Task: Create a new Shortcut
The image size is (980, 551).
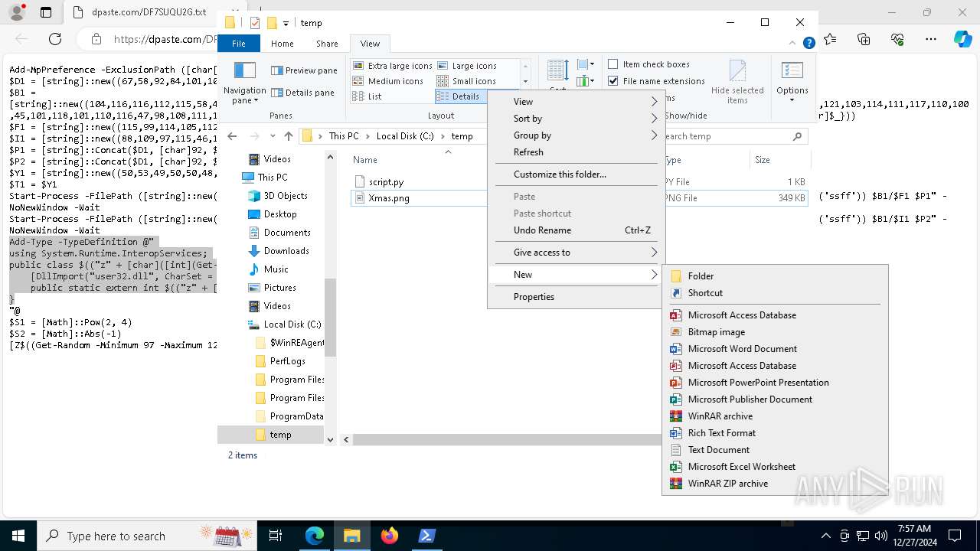Action: tap(775, 293)
